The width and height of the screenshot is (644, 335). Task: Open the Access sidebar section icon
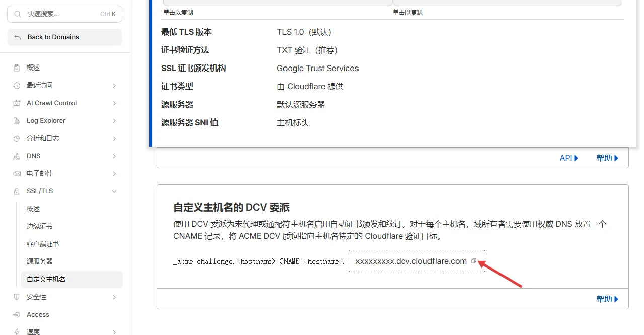click(18, 314)
